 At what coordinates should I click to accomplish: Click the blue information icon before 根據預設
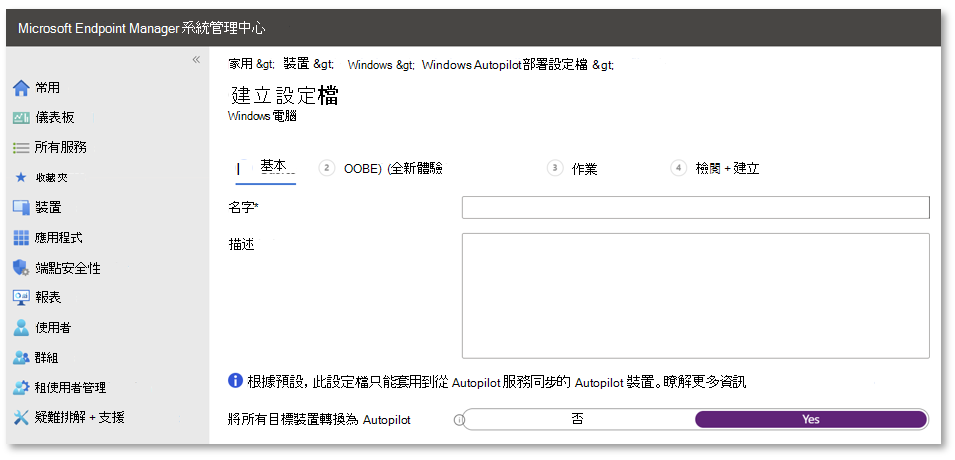(235, 381)
